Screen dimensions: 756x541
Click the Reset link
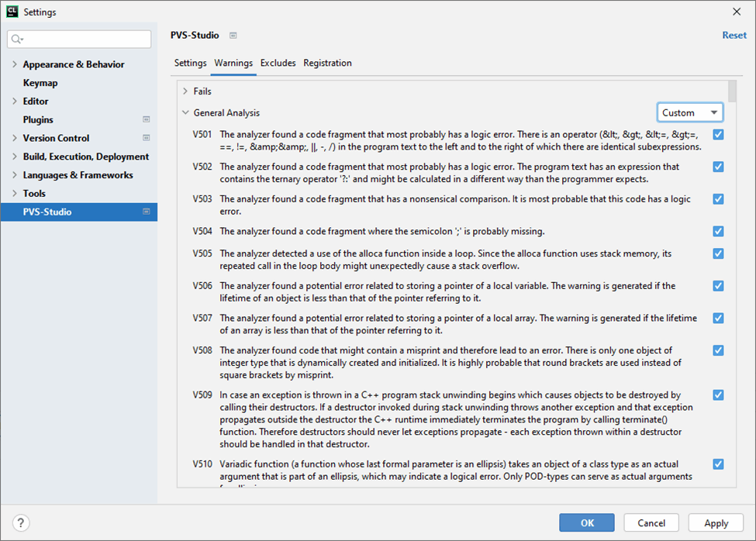[x=734, y=36]
